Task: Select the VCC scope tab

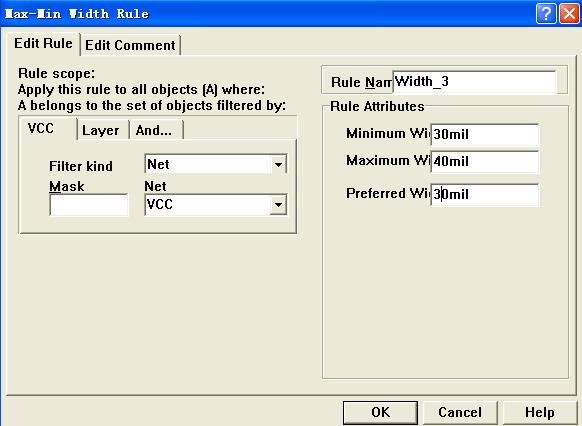Action: [41, 128]
